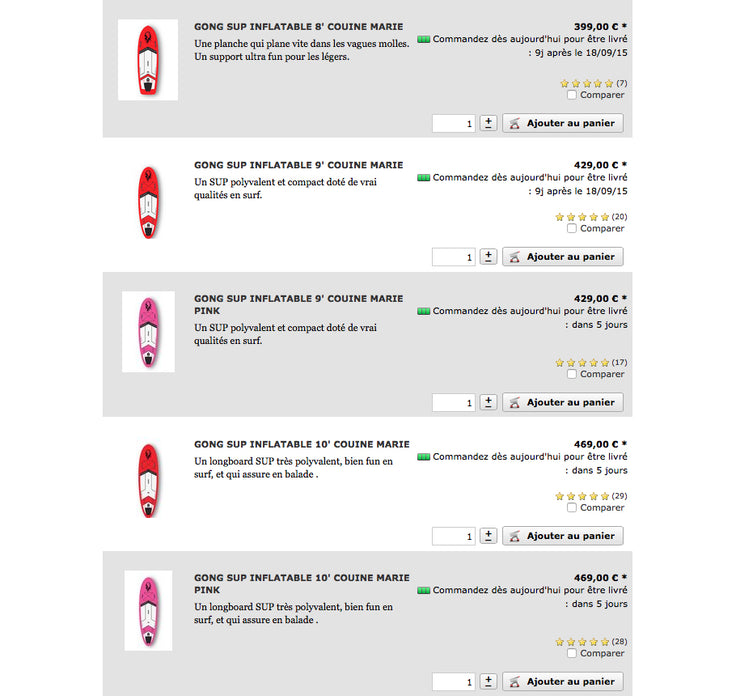The image size is (736, 696).
Task: Click star rating of 8' Couine Marie
Action: point(586,83)
